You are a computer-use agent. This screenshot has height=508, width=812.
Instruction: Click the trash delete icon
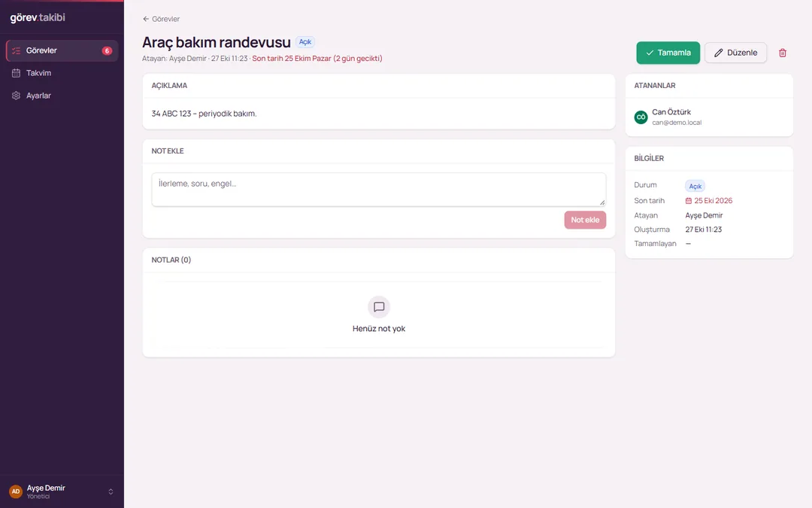[x=783, y=53]
